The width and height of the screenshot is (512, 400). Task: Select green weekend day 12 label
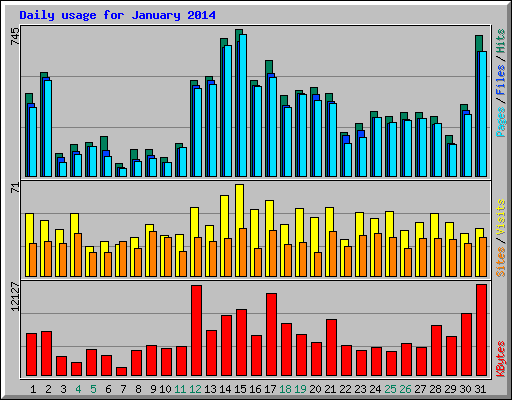click(195, 389)
